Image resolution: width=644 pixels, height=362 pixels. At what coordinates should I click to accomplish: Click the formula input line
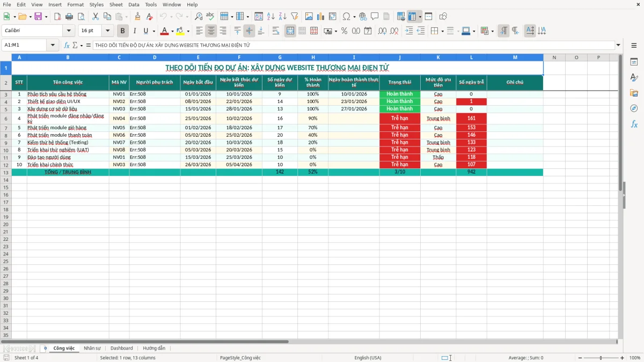pyautogui.click(x=353, y=46)
